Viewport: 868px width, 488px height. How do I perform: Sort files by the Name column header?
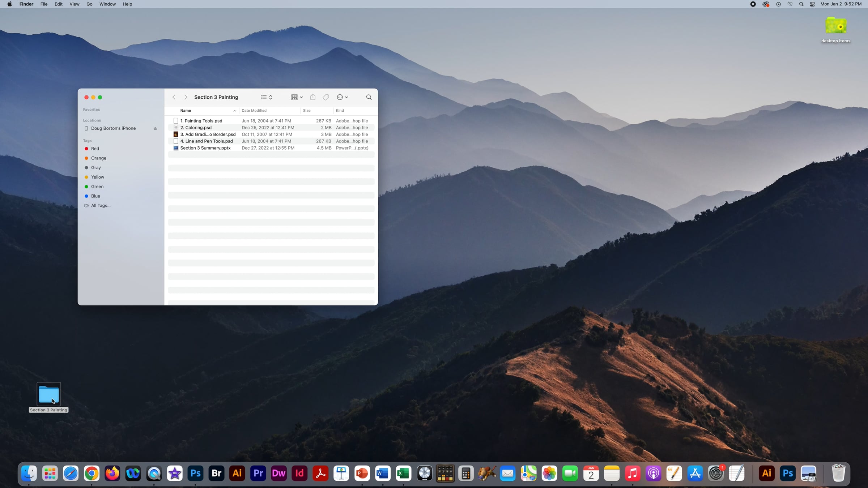pyautogui.click(x=186, y=111)
